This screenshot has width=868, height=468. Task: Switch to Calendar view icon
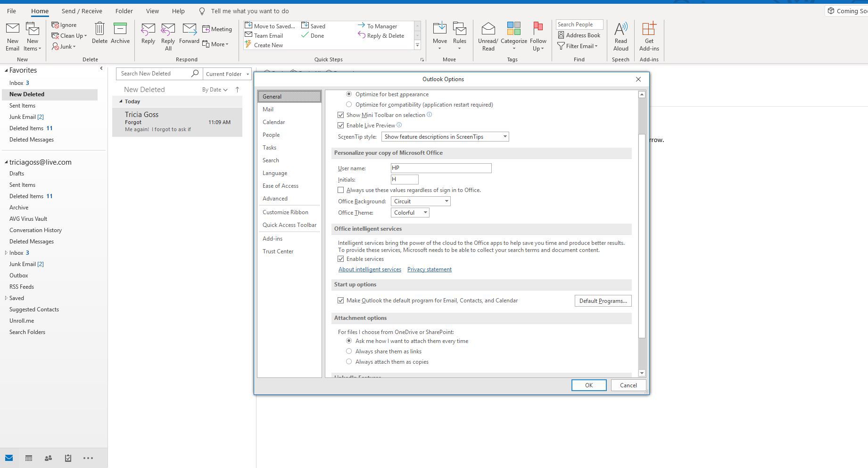click(x=29, y=458)
